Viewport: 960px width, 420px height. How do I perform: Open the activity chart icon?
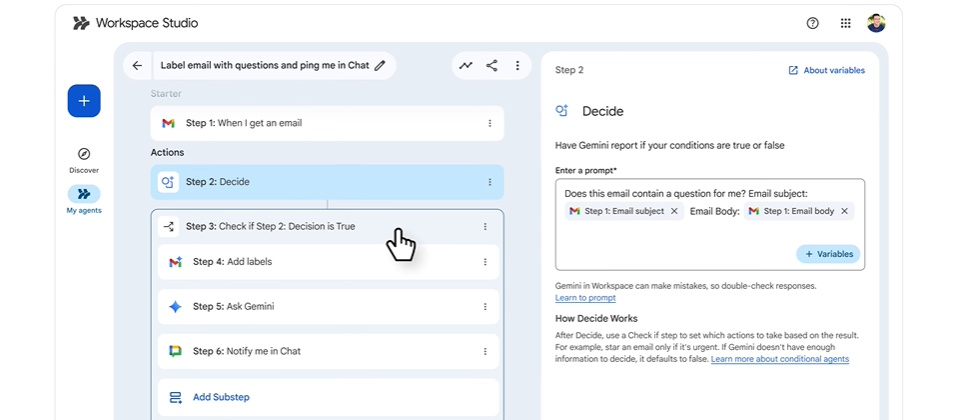tap(466, 65)
